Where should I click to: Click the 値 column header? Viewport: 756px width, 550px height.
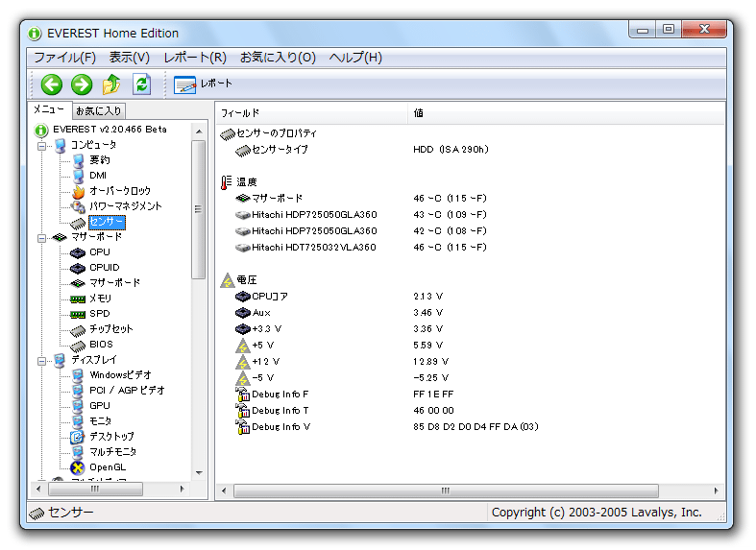pyautogui.click(x=567, y=113)
